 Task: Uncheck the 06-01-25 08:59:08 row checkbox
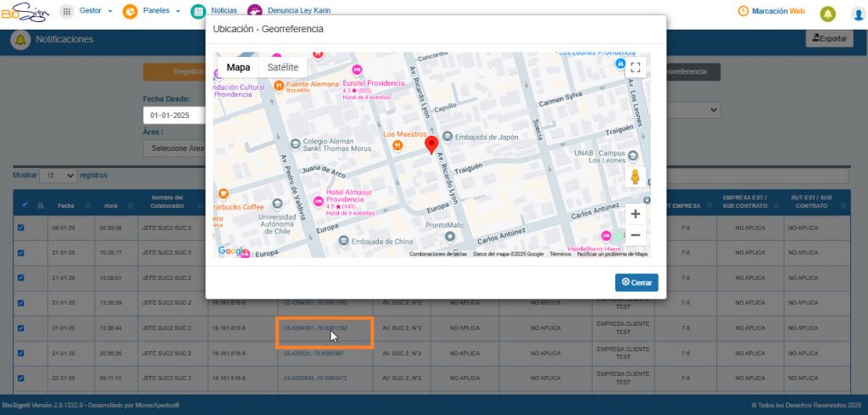(21, 227)
